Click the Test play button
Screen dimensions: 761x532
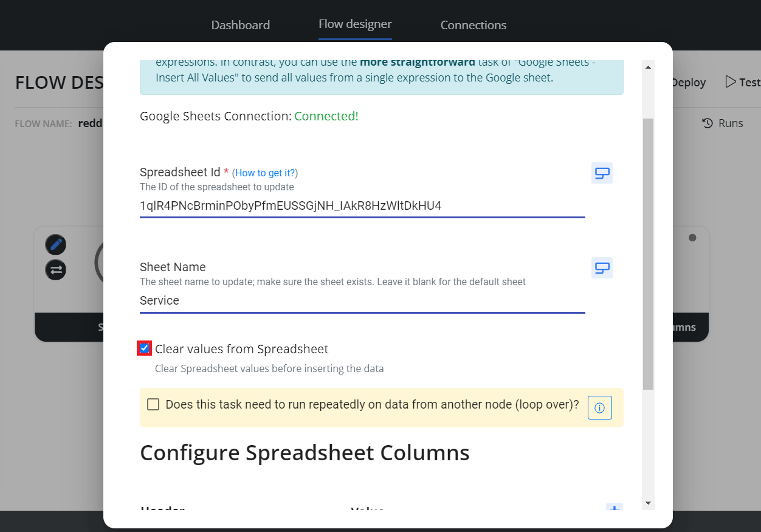(743, 82)
